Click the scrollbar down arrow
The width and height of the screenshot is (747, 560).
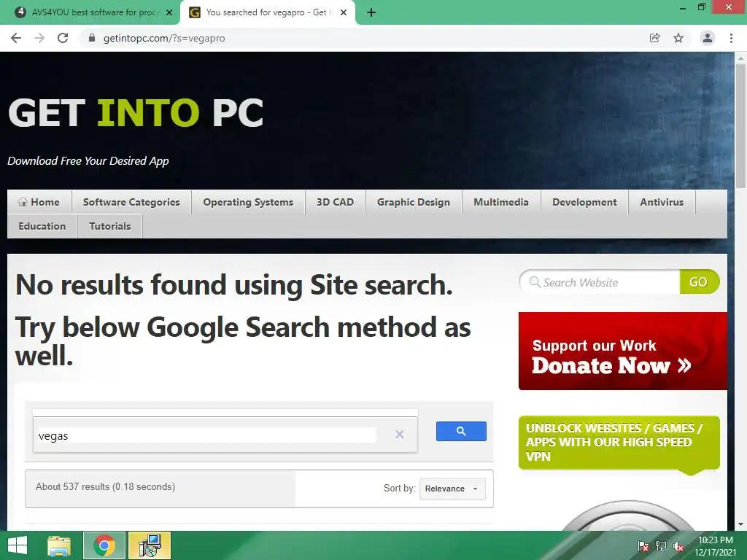[x=740, y=524]
